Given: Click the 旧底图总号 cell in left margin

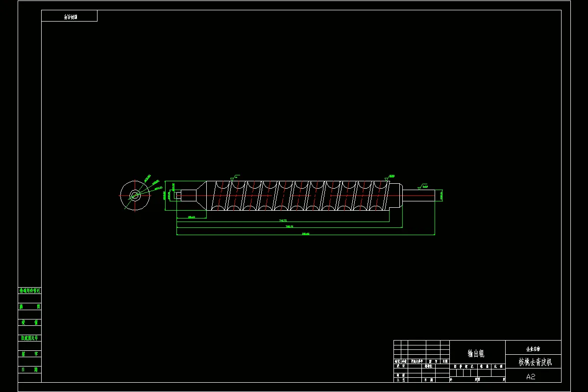Looking at the screenshot, I should (29, 338).
